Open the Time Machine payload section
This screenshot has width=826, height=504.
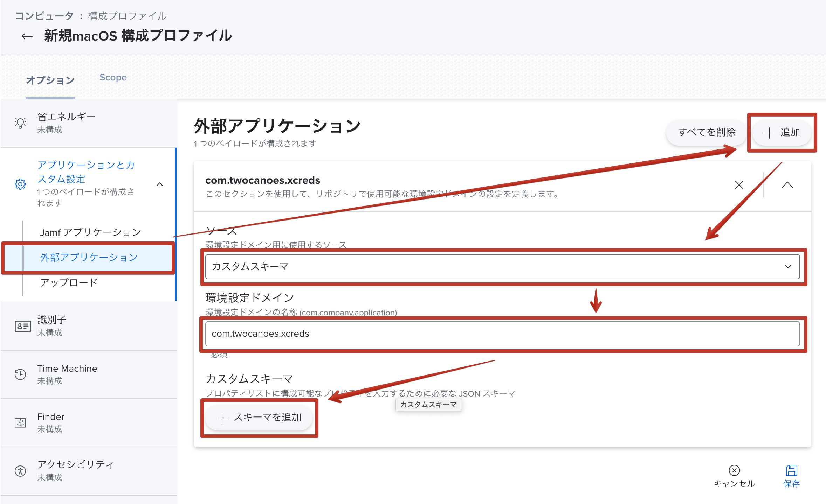[x=89, y=374]
